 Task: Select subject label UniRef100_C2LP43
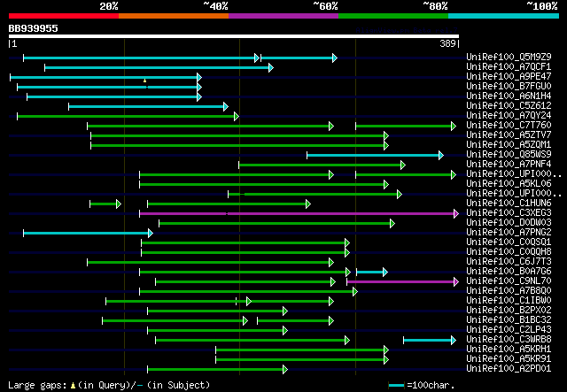[509, 330]
